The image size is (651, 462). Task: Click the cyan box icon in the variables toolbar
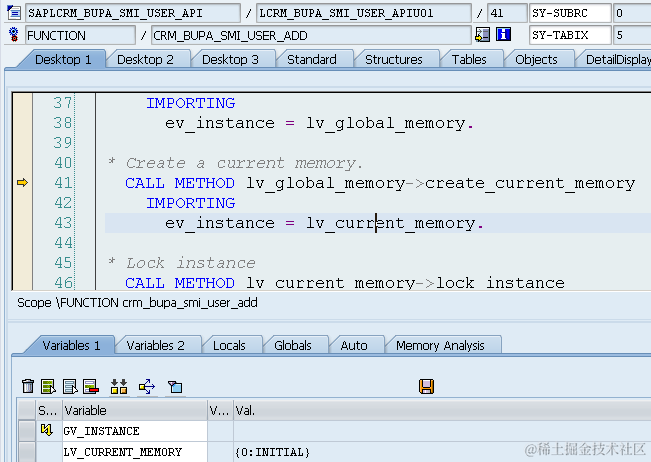click(175, 387)
